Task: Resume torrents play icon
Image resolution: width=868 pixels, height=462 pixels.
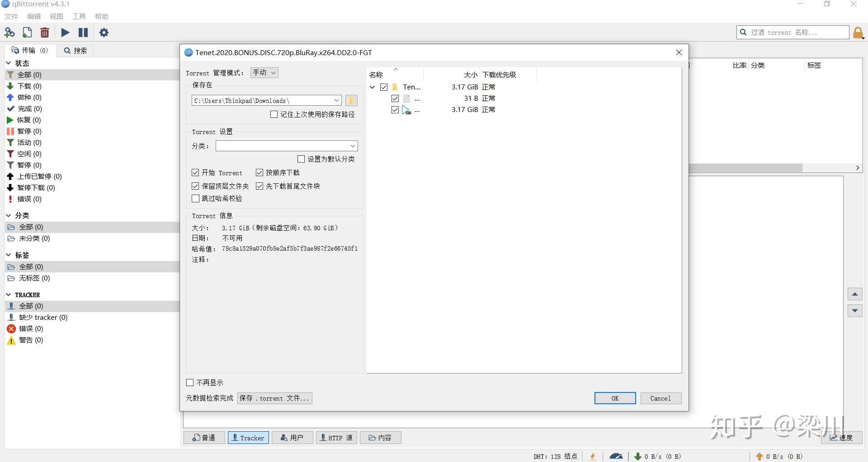Action: point(66,33)
